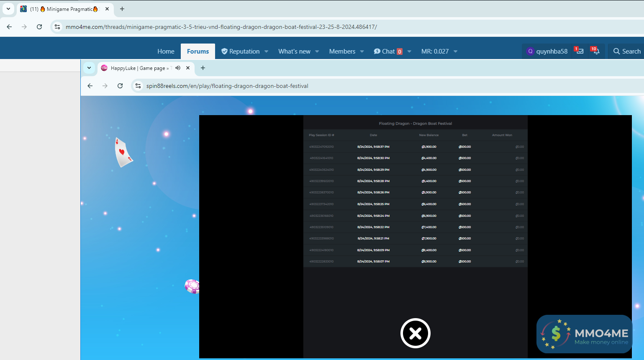Click the New Balance column header

pos(429,135)
